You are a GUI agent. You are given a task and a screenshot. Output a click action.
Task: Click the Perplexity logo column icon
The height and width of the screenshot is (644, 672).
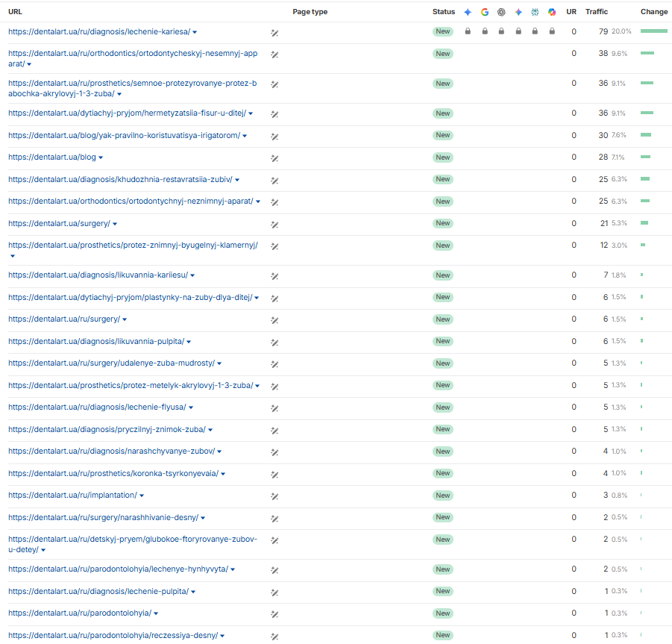tap(535, 12)
